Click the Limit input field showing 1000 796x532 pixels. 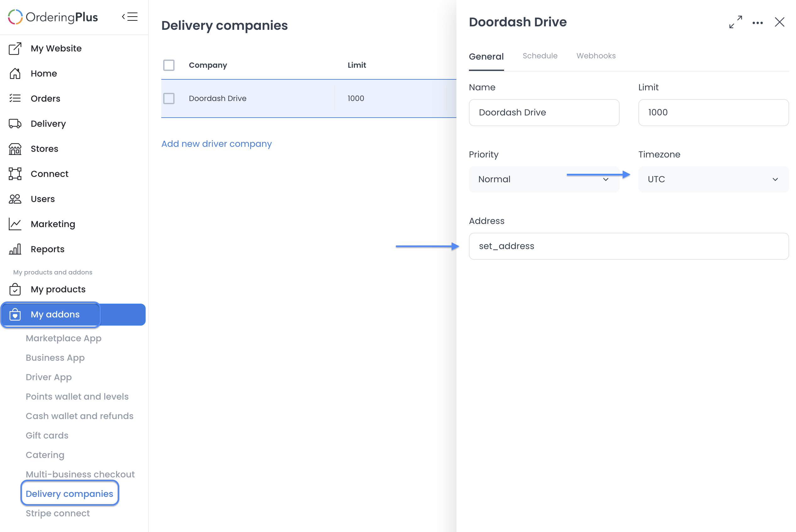[713, 112]
